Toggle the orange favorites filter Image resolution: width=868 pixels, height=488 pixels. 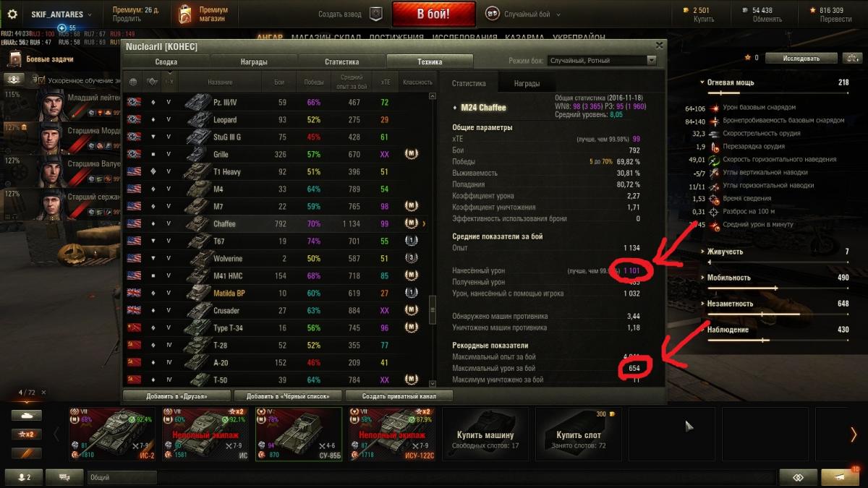coord(26,453)
